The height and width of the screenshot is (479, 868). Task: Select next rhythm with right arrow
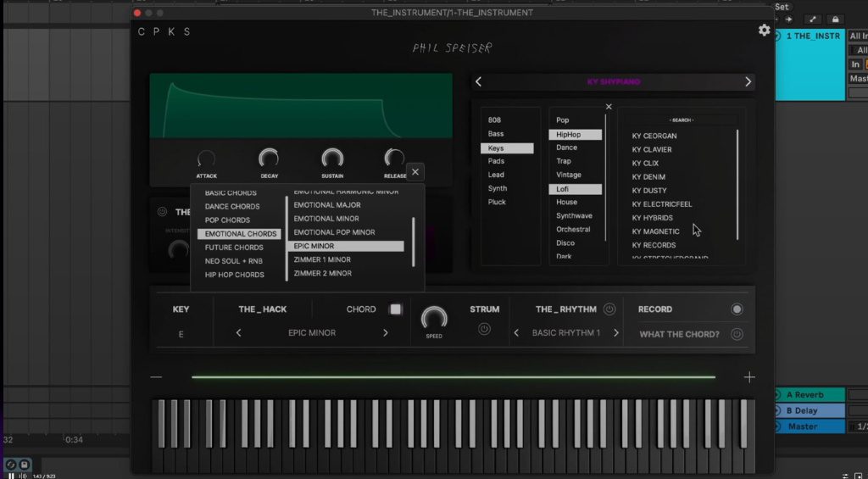coord(615,333)
